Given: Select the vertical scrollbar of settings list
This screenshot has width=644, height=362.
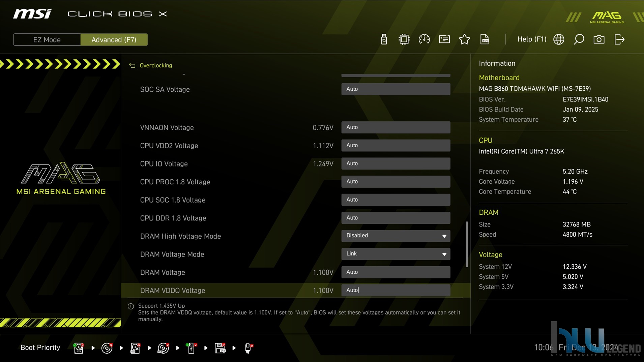Looking at the screenshot, I should pyautogui.click(x=467, y=244).
